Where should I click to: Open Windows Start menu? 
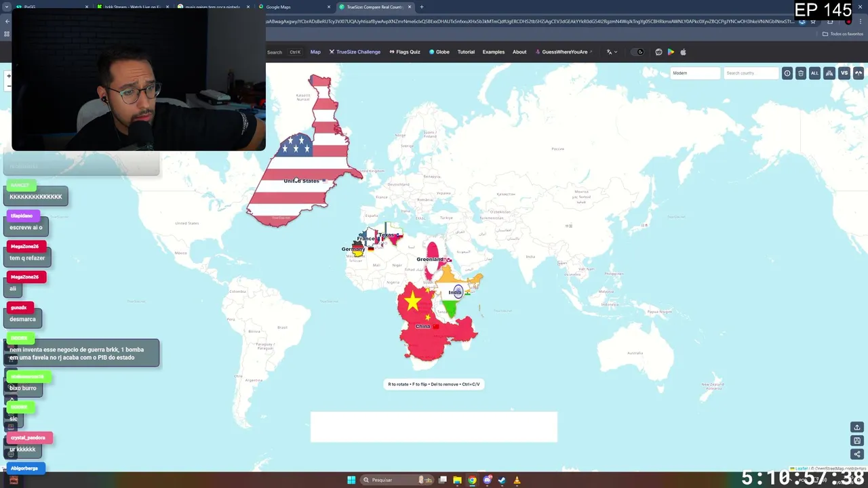point(351,480)
